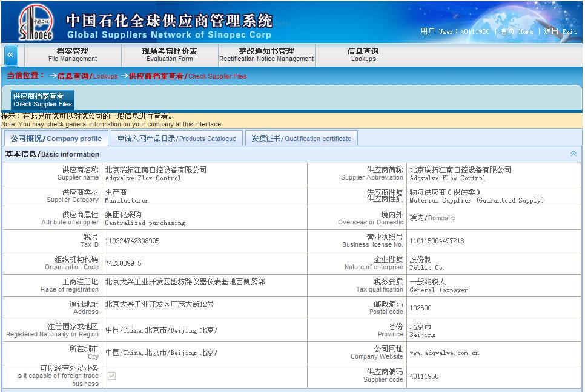This screenshot has height=392, width=585.
Task: Select the Centralized purchasing attribute value
Action: (145, 218)
